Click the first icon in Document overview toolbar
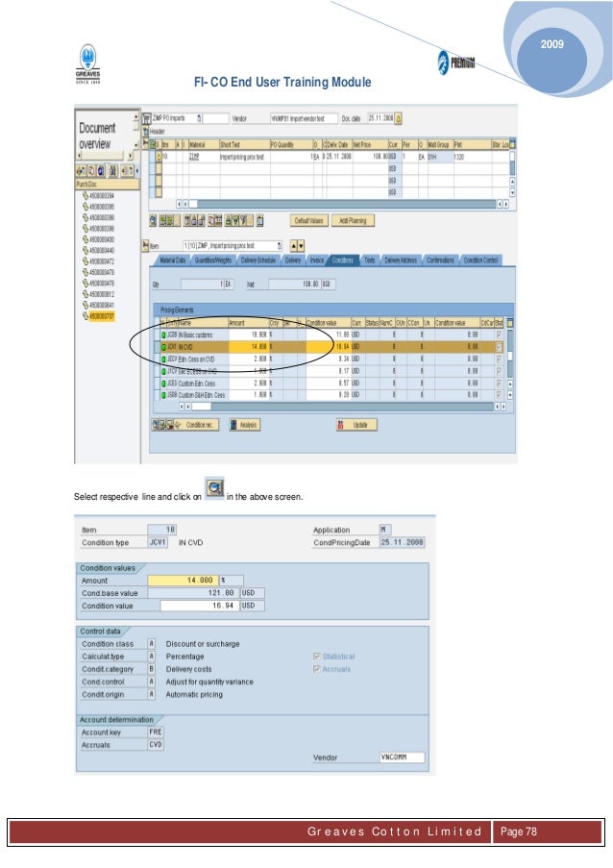Image resolution: width=613 pixels, height=868 pixels. [81, 170]
